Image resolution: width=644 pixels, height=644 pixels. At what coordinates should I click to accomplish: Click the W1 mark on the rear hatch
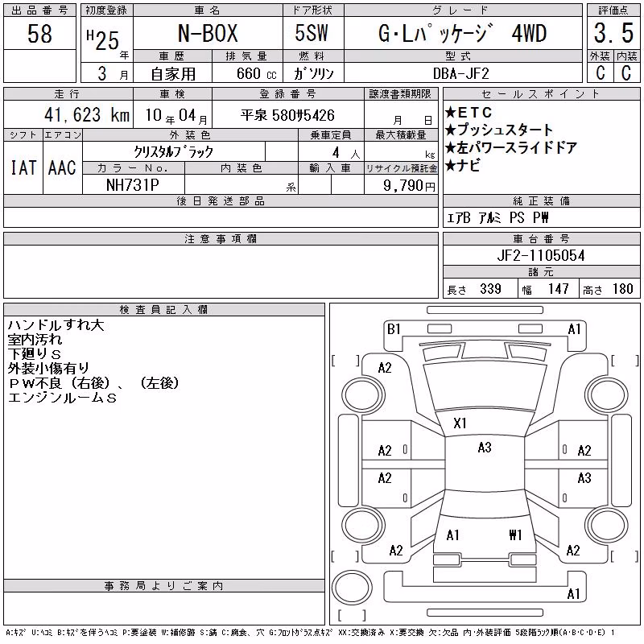pyautogui.click(x=515, y=535)
